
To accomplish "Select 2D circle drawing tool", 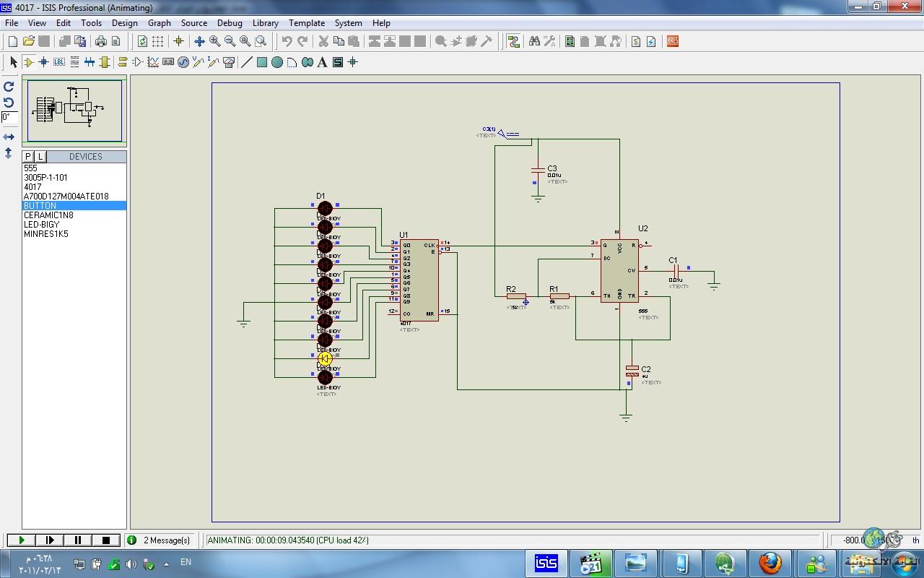I will click(x=277, y=63).
